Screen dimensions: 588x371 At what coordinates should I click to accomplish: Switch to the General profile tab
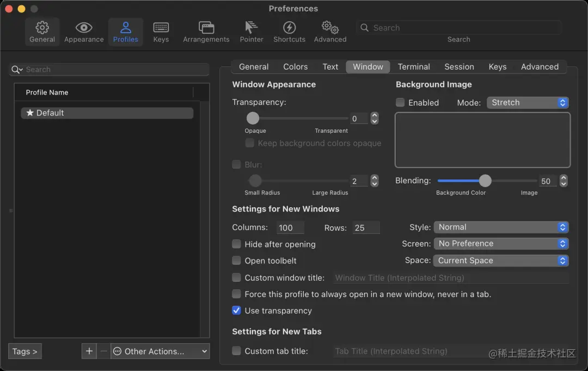tap(254, 67)
